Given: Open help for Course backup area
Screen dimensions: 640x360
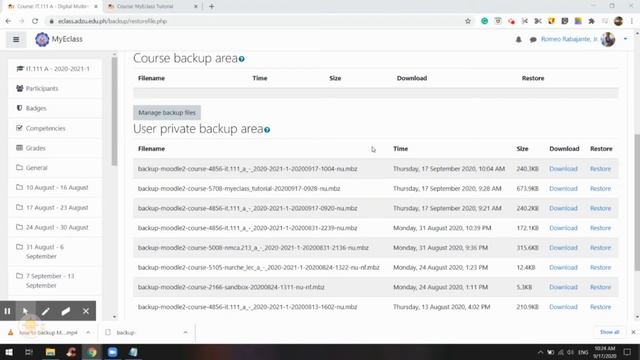Looking at the screenshot, I should click(242, 59).
